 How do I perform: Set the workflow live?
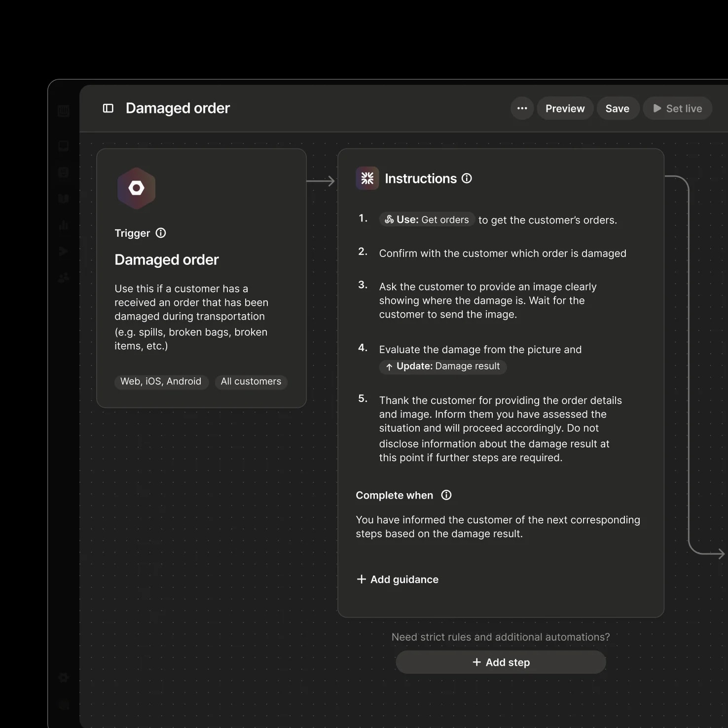pyautogui.click(x=677, y=108)
